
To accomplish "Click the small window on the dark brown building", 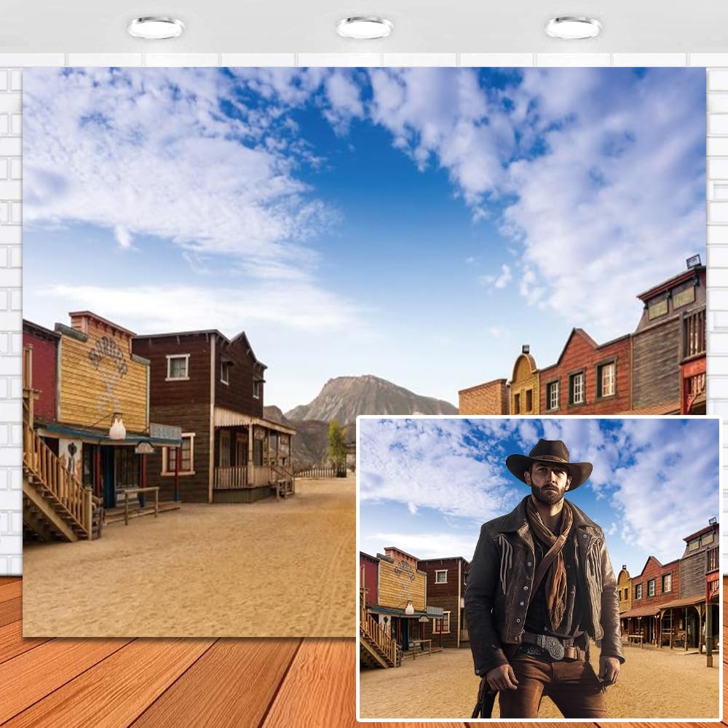I will tap(177, 368).
